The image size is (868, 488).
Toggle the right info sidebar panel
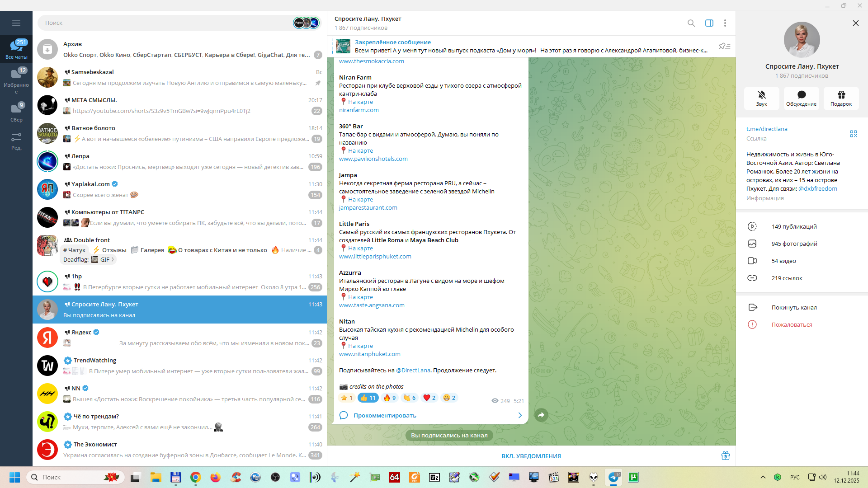click(709, 23)
